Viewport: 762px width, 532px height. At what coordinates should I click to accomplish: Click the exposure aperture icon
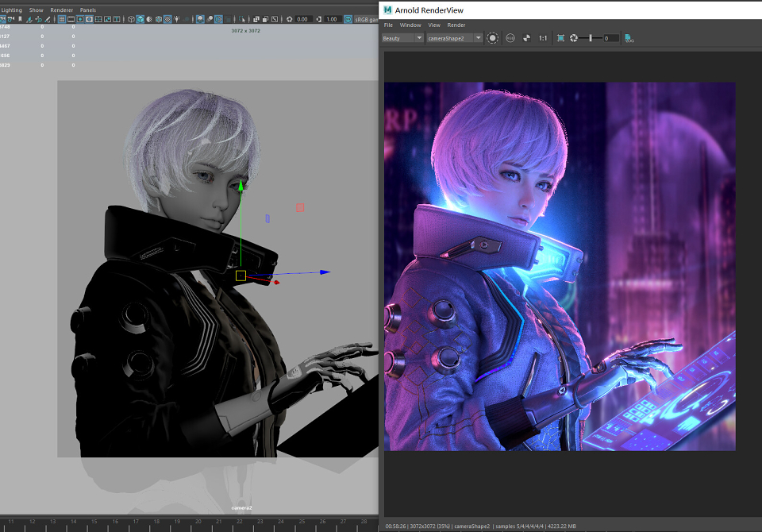[574, 38]
